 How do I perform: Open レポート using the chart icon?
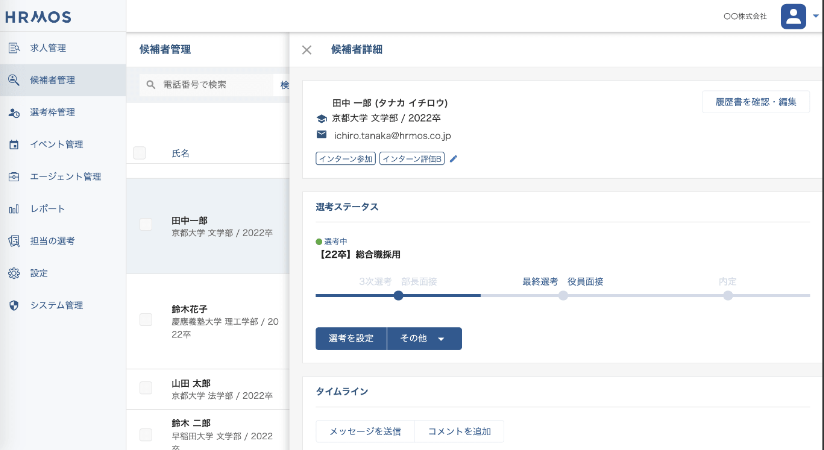click(14, 209)
